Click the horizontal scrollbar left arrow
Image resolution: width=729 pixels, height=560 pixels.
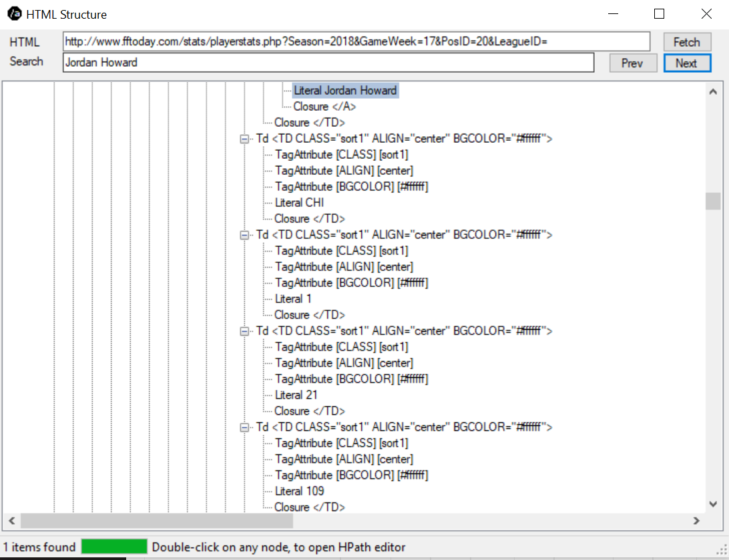click(12, 521)
